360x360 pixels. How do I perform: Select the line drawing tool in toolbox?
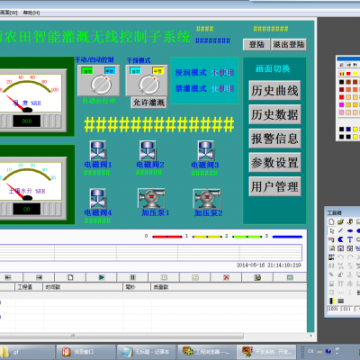[x=341, y=231]
